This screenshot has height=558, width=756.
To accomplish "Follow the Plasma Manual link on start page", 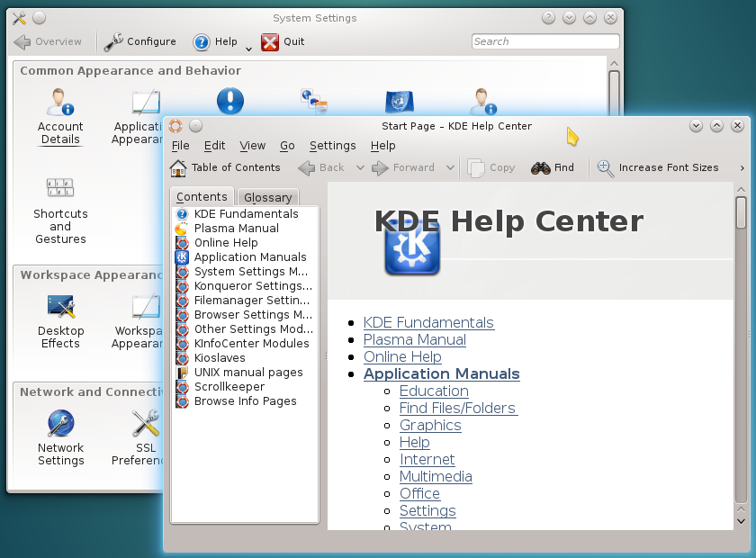I will pos(415,340).
